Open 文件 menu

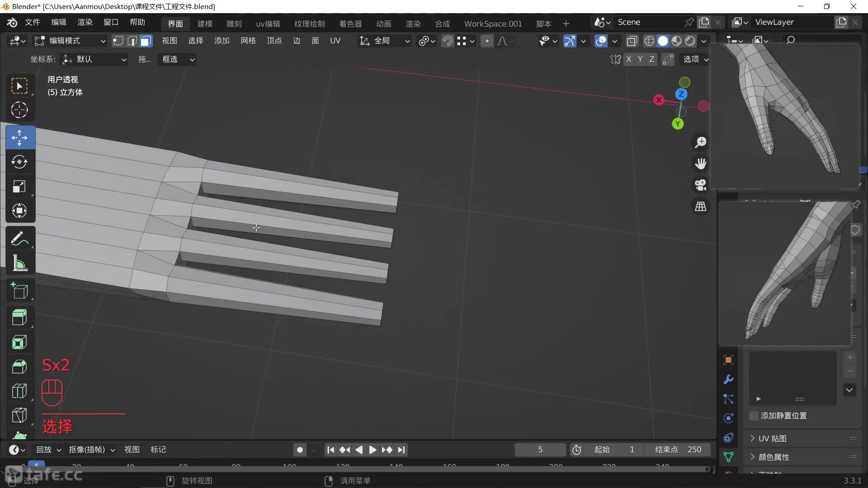[33, 22]
